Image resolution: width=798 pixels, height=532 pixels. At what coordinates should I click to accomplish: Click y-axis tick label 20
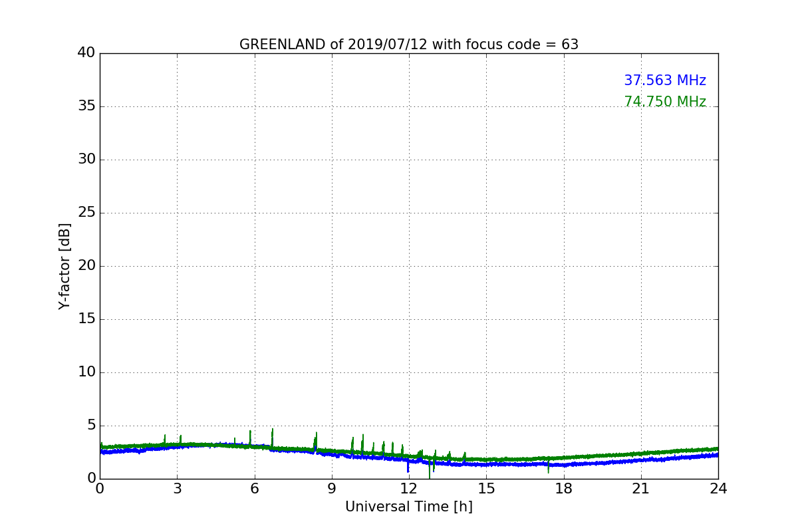coord(86,265)
